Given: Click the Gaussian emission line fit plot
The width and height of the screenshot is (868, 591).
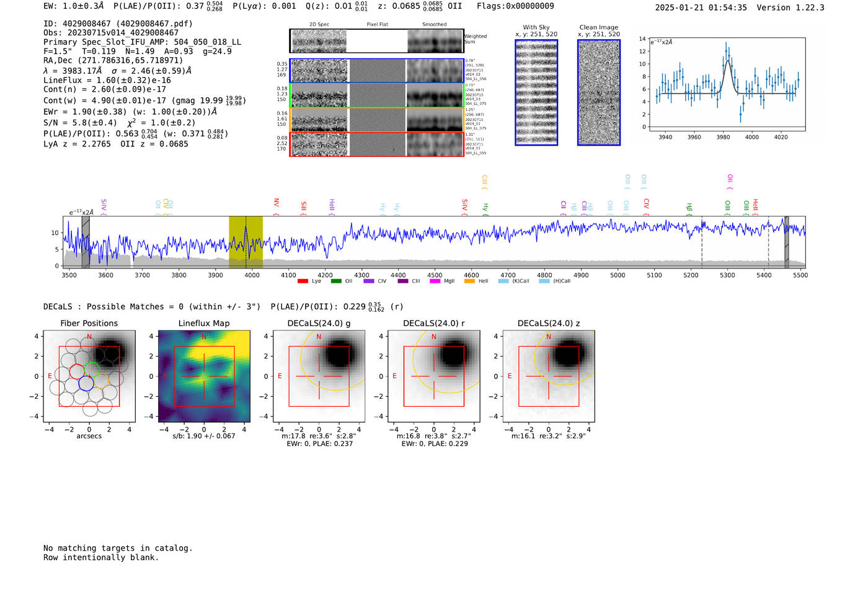Looking at the screenshot, I should click(727, 84).
